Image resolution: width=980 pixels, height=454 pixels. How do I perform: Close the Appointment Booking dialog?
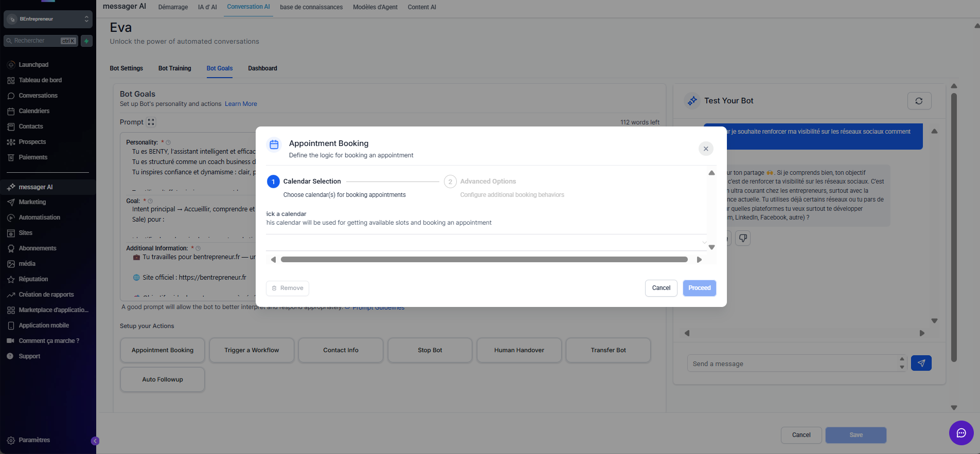(706, 149)
